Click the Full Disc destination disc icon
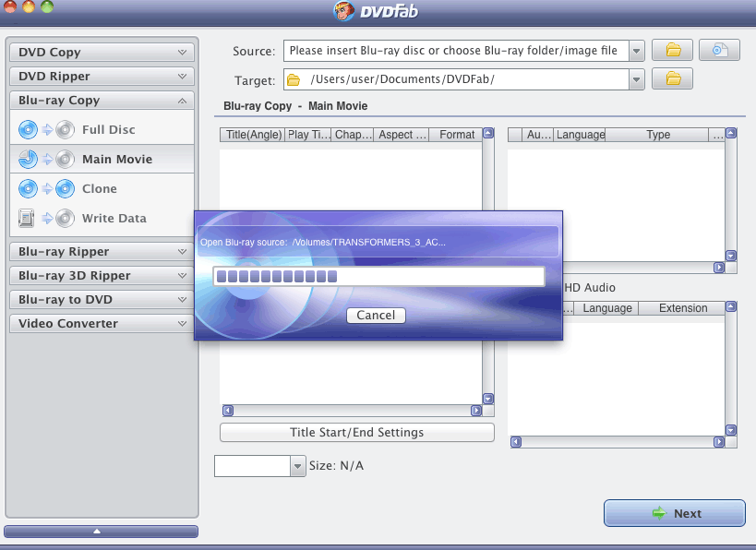This screenshot has height=550, width=756. point(65,130)
